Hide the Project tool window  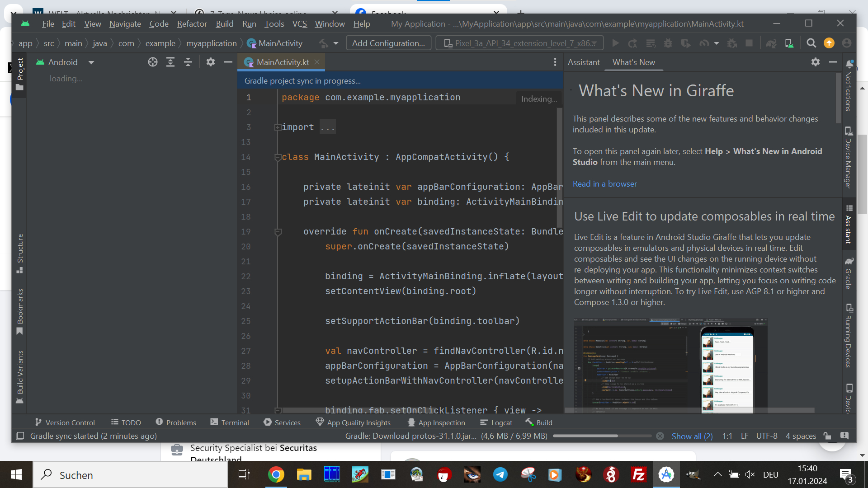click(228, 62)
